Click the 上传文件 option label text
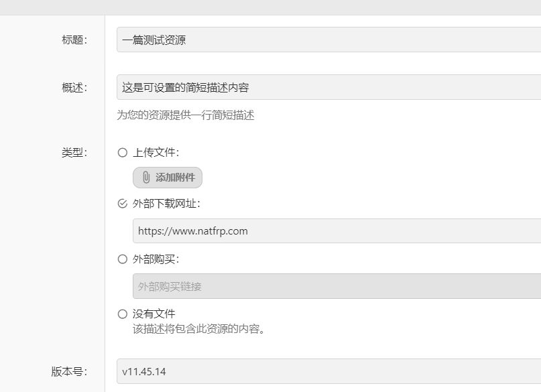This screenshot has height=392, width=541. pyautogui.click(x=155, y=153)
